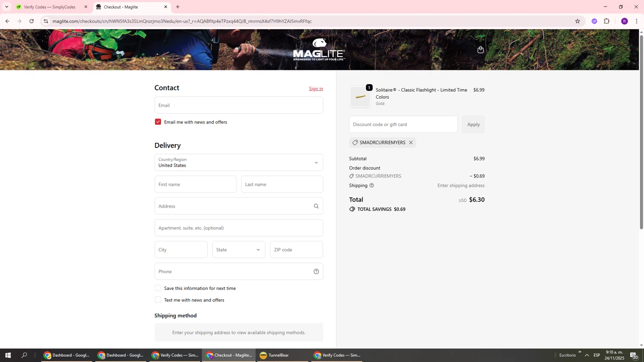Click the Phone field
Image resolution: width=644 pixels, height=362 pixels.
click(x=239, y=271)
